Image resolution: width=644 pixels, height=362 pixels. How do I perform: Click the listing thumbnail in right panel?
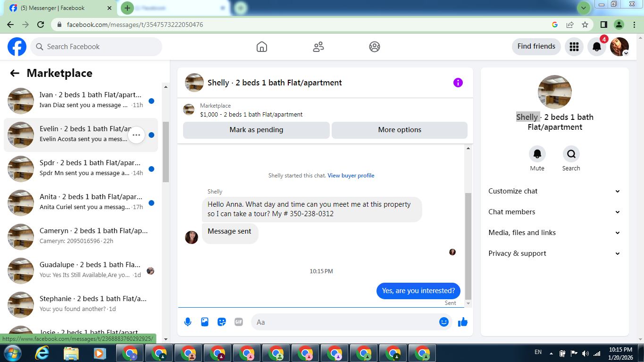click(555, 92)
